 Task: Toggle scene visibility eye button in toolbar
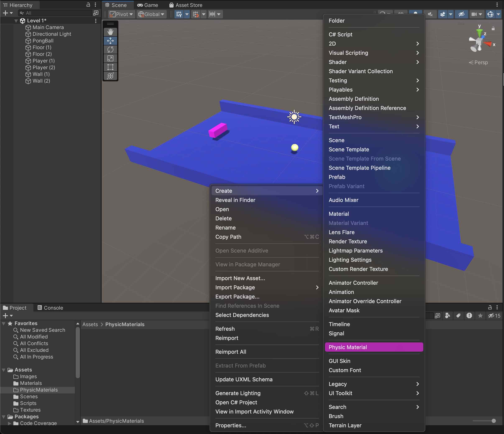click(x=461, y=14)
